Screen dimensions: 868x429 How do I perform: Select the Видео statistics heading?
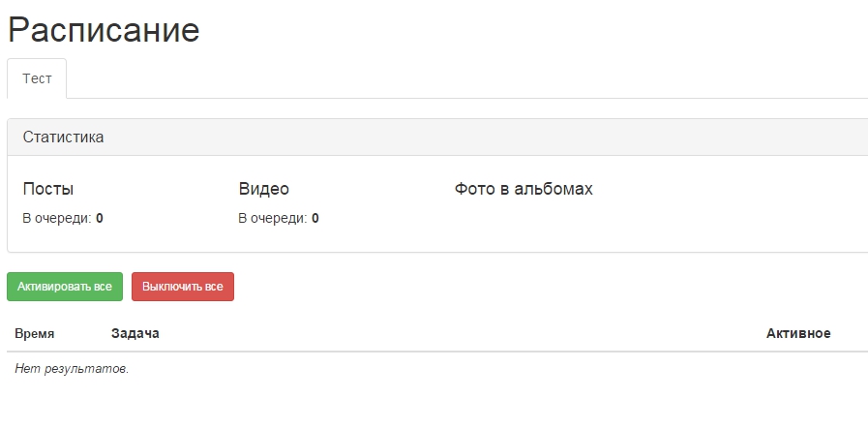point(263,189)
